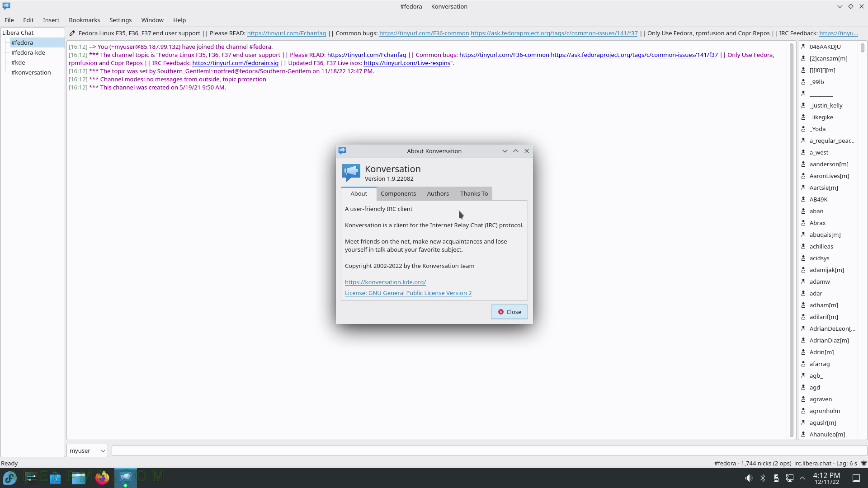Select nick achilleas in user list
The image size is (868, 488).
821,246
